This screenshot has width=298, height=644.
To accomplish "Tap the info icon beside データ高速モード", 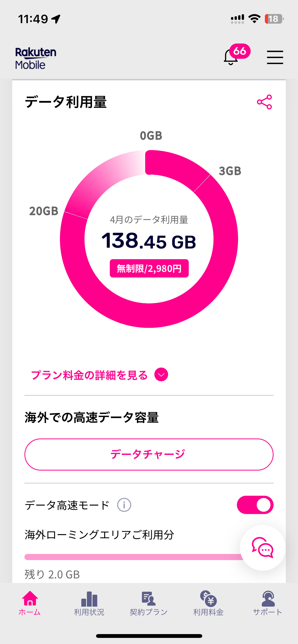I will (124, 505).
